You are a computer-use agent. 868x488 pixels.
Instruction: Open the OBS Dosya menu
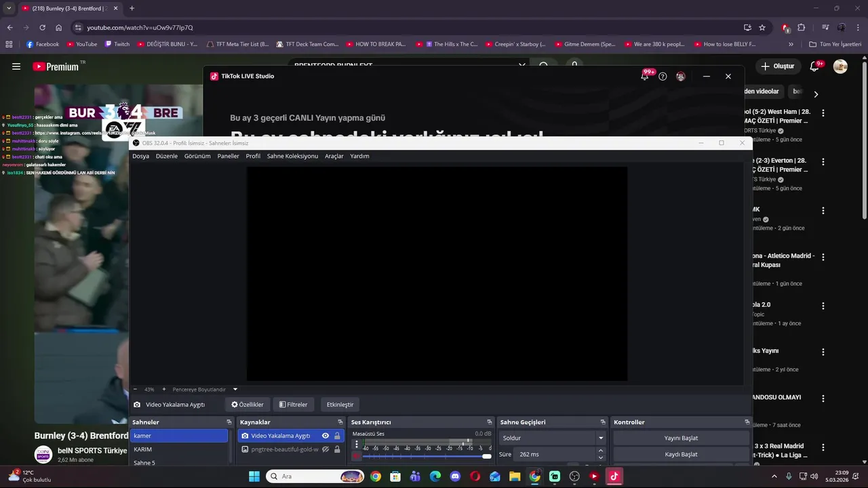(x=140, y=156)
